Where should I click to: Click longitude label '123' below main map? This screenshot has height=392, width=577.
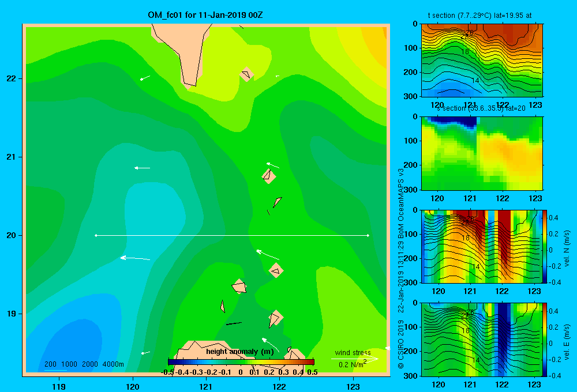[353, 386]
